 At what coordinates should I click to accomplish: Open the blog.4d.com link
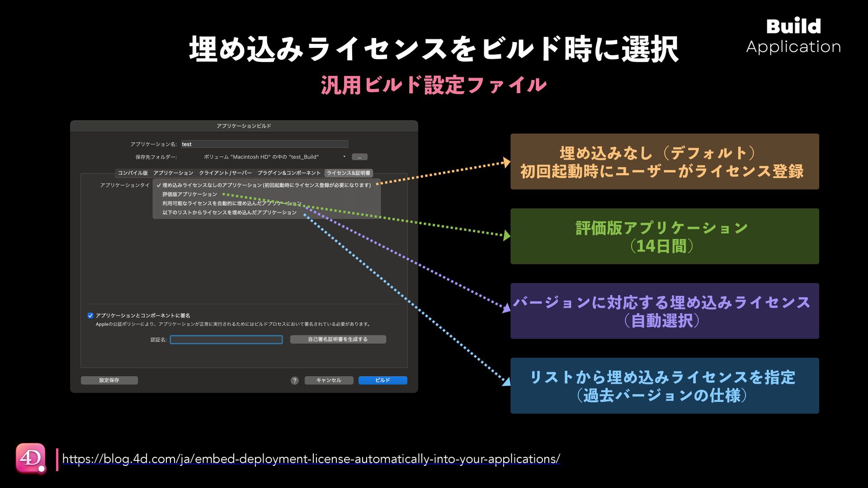click(x=311, y=459)
